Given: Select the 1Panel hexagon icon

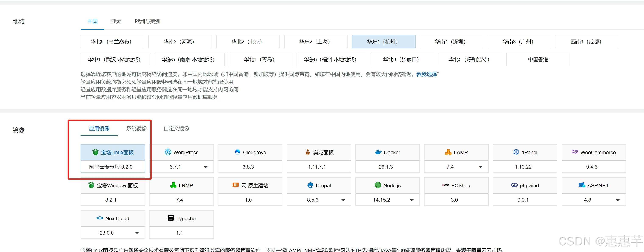Looking at the screenshot, I should click(x=516, y=152).
